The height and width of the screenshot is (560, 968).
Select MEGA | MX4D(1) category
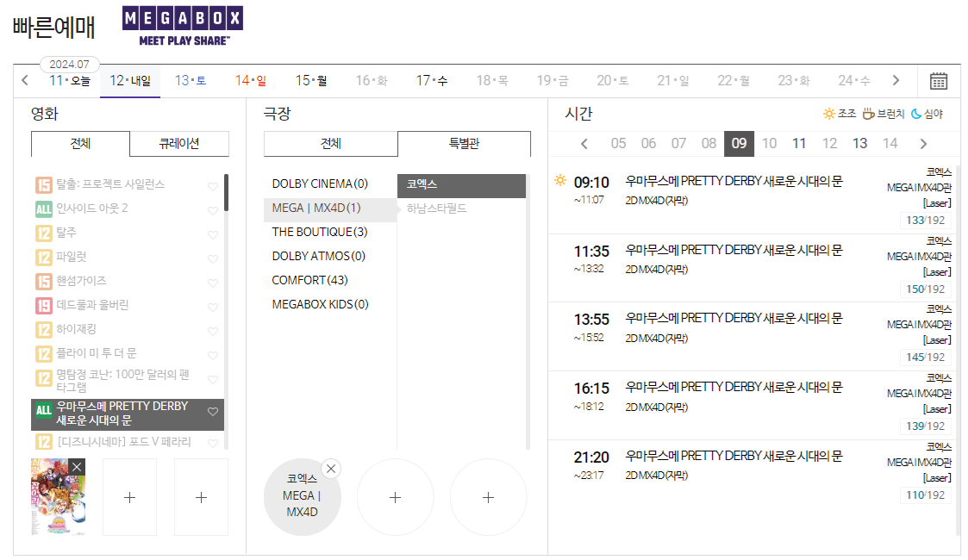click(x=330, y=208)
